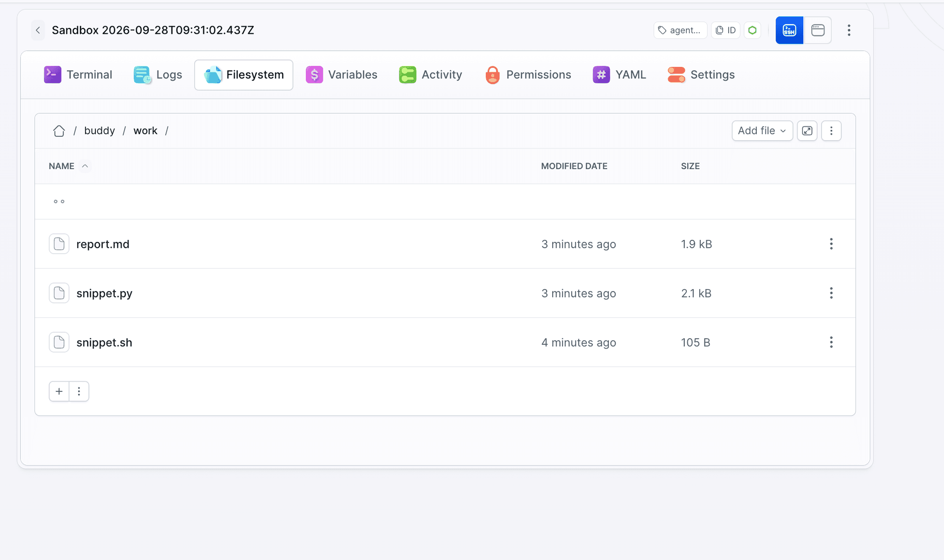Open the filesystem panel options menu
The image size is (944, 560).
(831, 131)
